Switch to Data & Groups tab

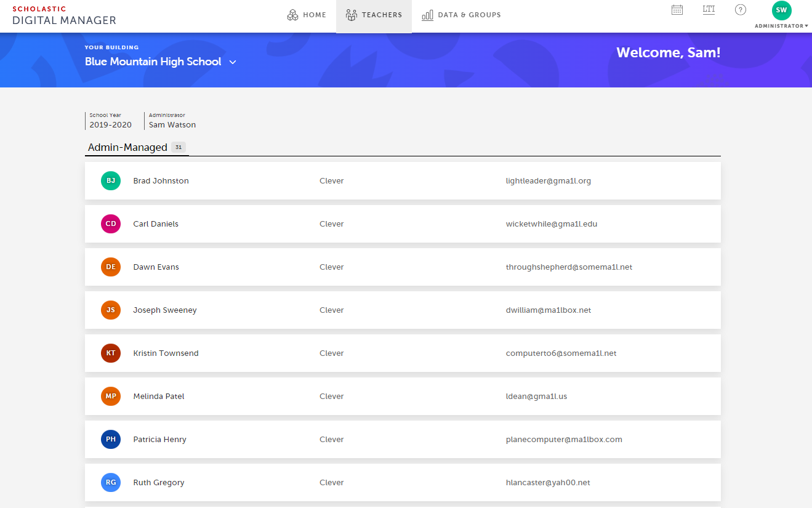[461, 15]
